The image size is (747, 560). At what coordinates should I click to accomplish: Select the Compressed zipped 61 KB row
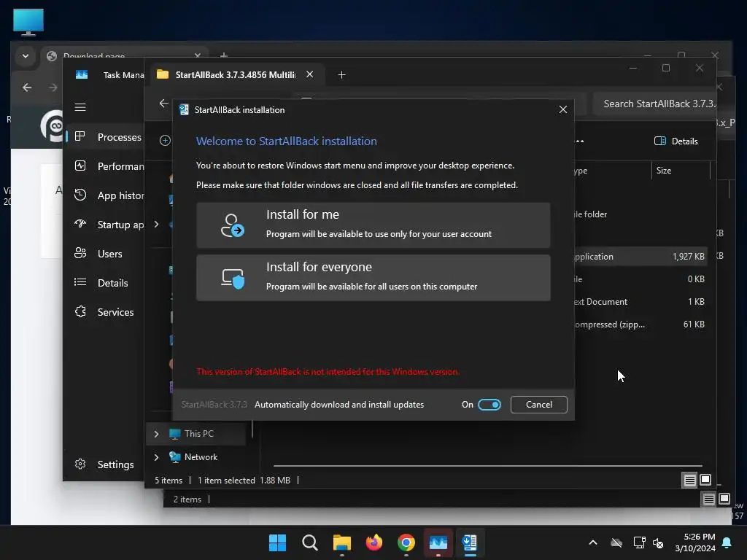(640, 324)
